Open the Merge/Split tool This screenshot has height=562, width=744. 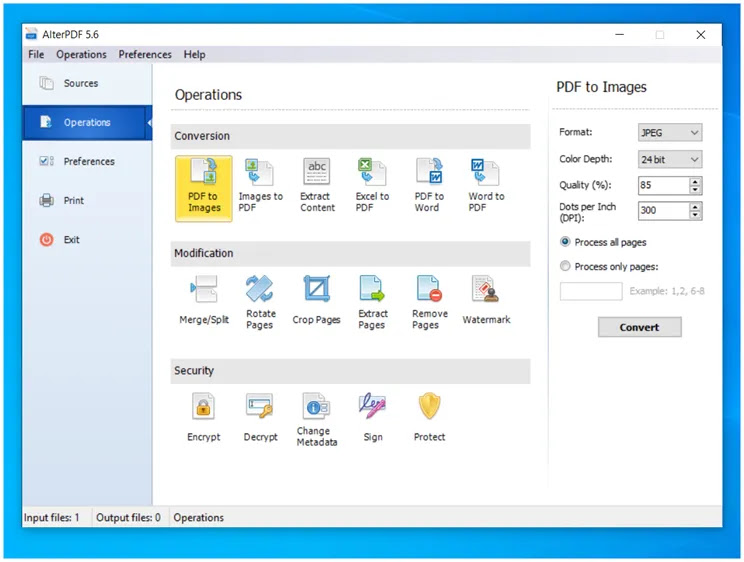(204, 300)
